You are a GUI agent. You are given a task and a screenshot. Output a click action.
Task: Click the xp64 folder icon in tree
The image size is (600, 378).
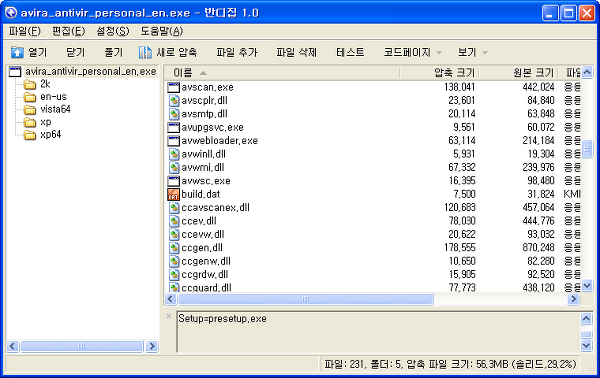point(30,135)
